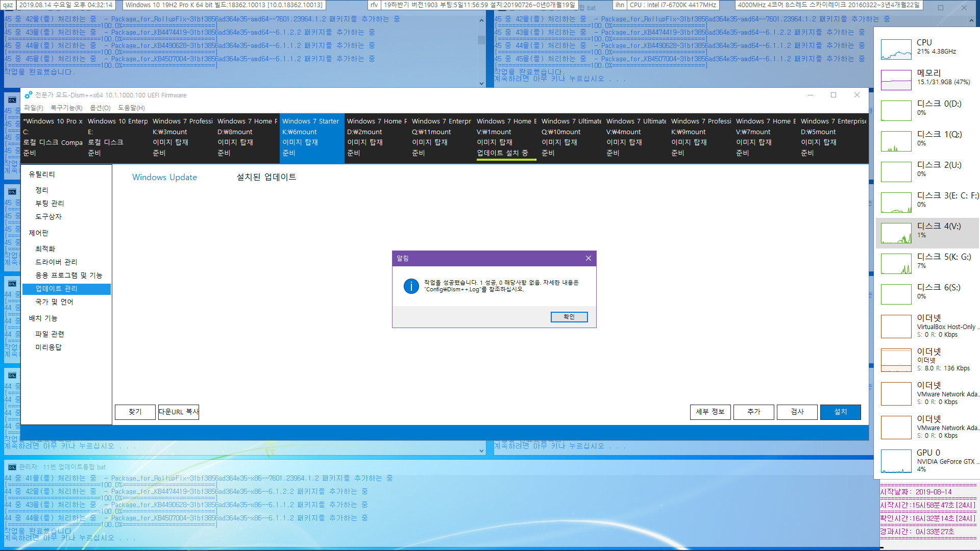The height and width of the screenshot is (551, 980).
Task: Click the 확인 button in alert dialog
Action: coord(569,317)
